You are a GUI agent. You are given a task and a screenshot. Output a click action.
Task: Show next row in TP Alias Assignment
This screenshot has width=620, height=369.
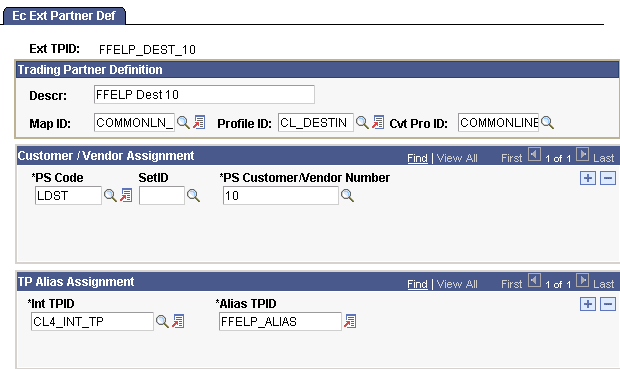(x=582, y=280)
